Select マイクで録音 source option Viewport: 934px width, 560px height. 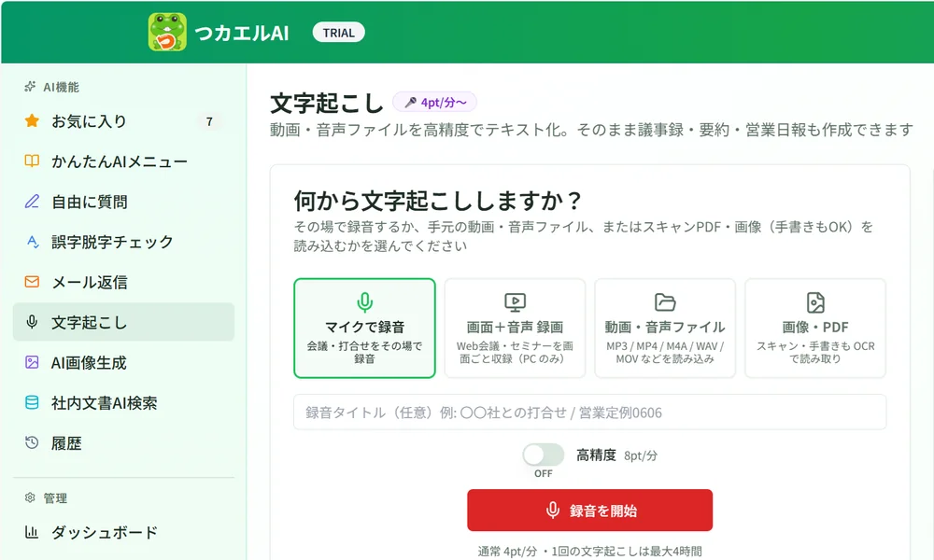click(x=364, y=328)
